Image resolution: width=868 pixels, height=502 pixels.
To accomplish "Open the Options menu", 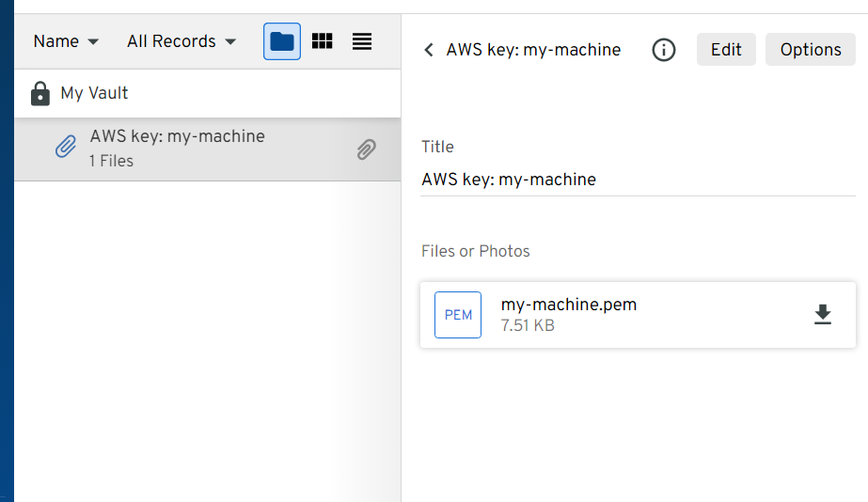I will click(811, 50).
